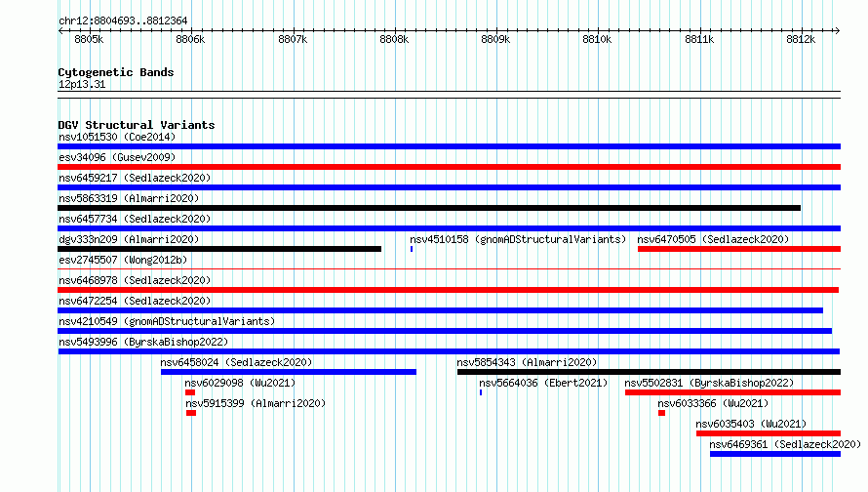The width and height of the screenshot is (868, 492).
Task: Select dgv333n209 (Almarri2020) label
Action: pyautogui.click(x=129, y=239)
